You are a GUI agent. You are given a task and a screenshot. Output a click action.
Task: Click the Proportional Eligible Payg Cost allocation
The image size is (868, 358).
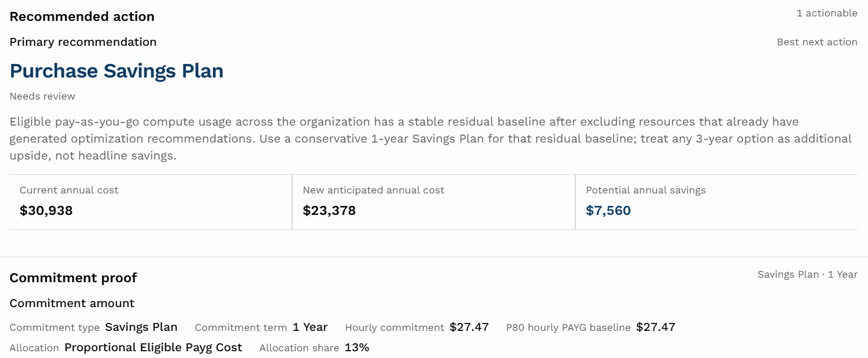153,347
